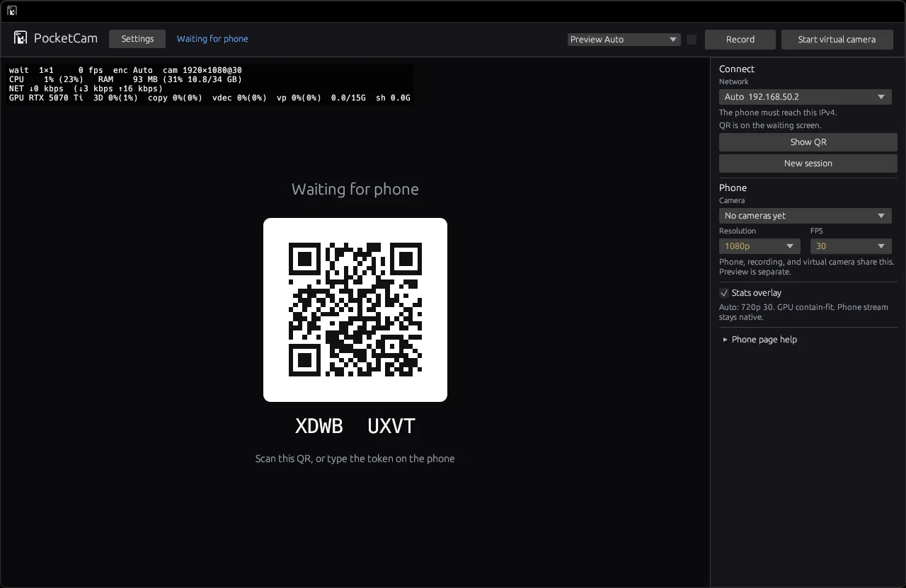Start the virtual camera

coord(837,40)
